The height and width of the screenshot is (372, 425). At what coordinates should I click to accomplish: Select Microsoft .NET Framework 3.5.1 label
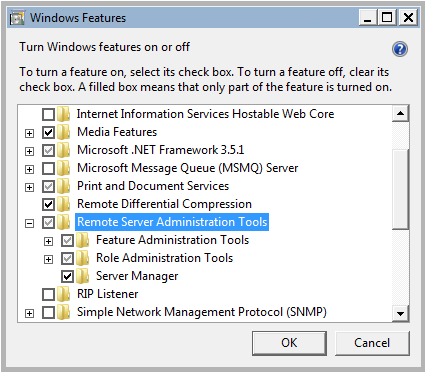(x=160, y=150)
